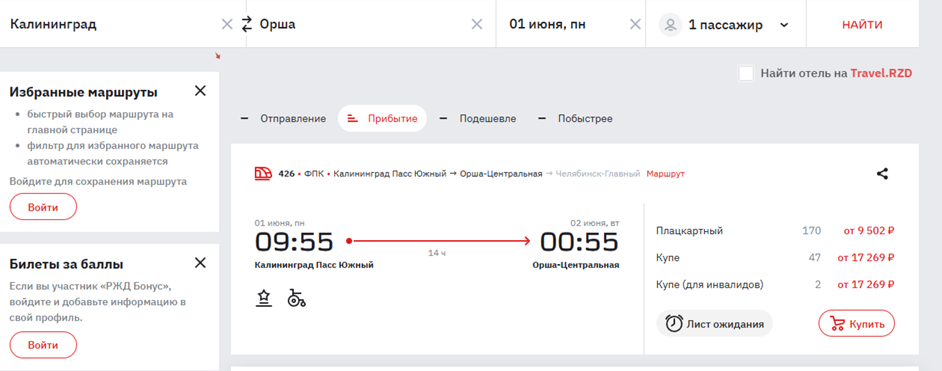Click the departure time 09:55
Image resolution: width=942 pixels, height=371 pixels.
click(x=294, y=242)
